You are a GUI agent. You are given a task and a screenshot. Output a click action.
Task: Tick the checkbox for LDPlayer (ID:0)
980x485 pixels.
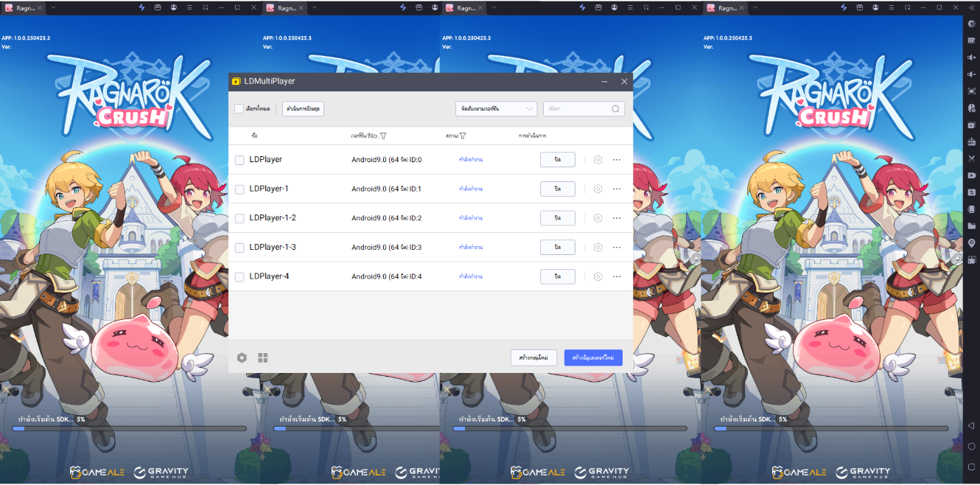coord(239,160)
